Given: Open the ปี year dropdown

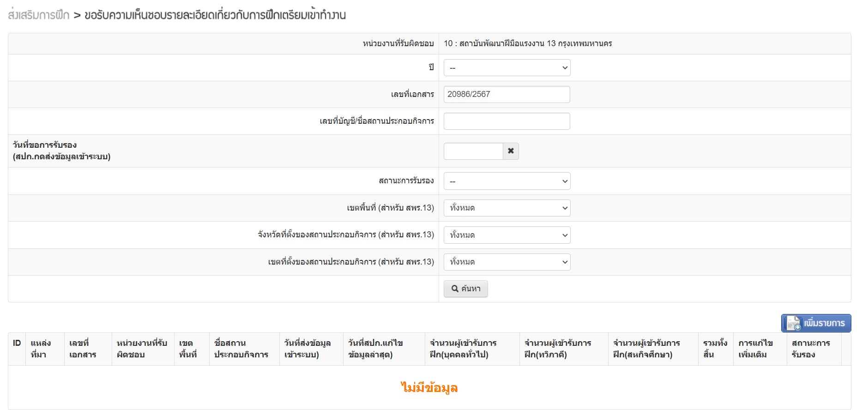Looking at the screenshot, I should [x=506, y=68].
